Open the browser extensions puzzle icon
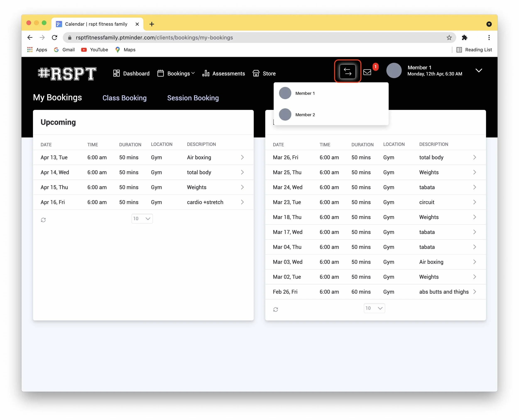 coord(464,38)
